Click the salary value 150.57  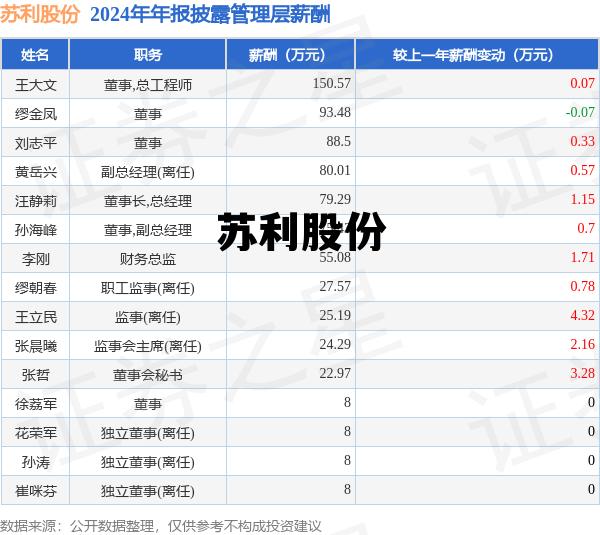pos(331,83)
